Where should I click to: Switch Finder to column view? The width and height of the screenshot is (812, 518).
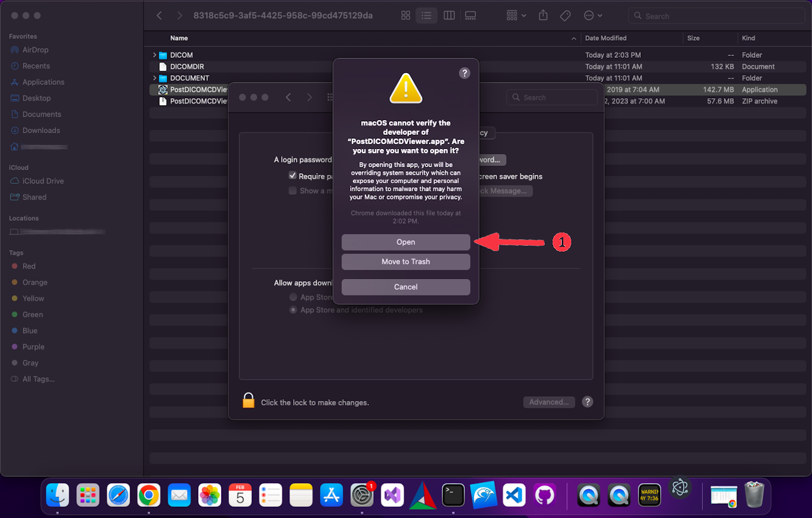pyautogui.click(x=448, y=15)
